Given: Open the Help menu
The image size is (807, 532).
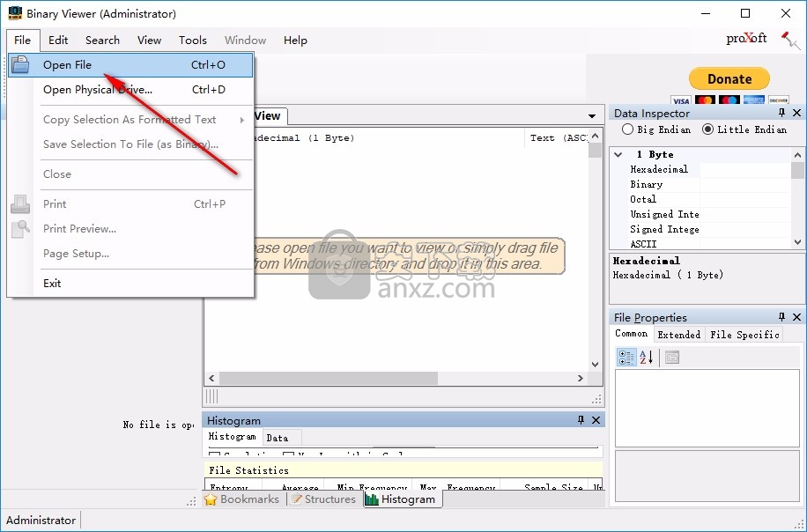Looking at the screenshot, I should click(295, 41).
